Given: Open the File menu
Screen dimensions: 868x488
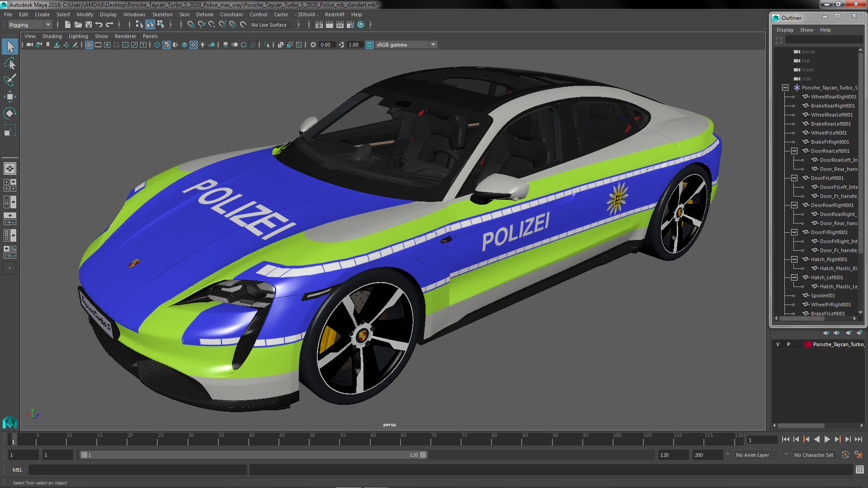Looking at the screenshot, I should 8,14.
